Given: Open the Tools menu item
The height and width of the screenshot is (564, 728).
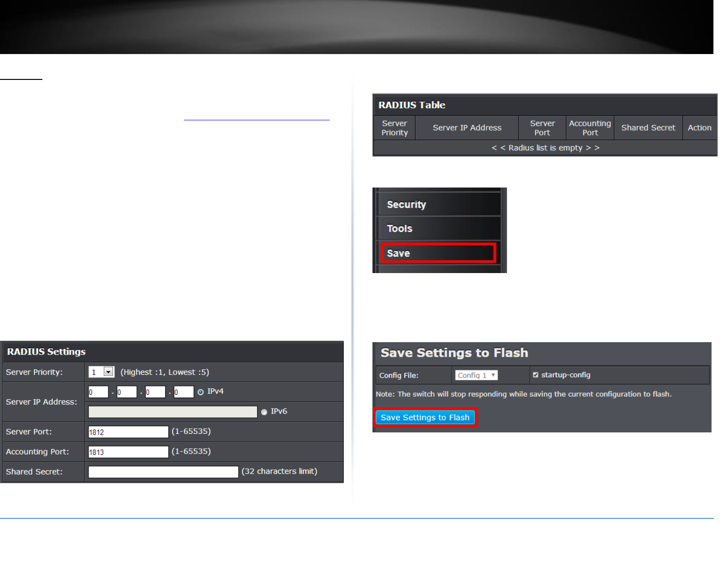Looking at the screenshot, I should (440, 228).
